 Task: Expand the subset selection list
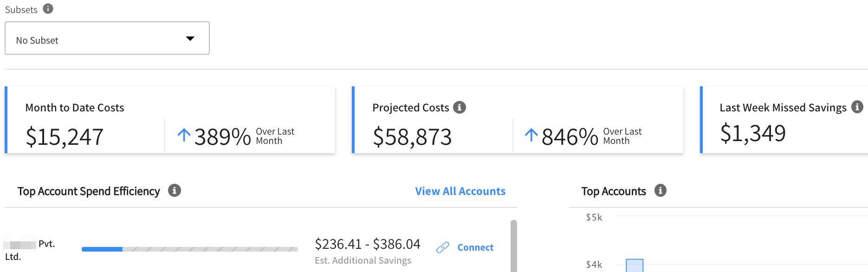[x=107, y=39]
